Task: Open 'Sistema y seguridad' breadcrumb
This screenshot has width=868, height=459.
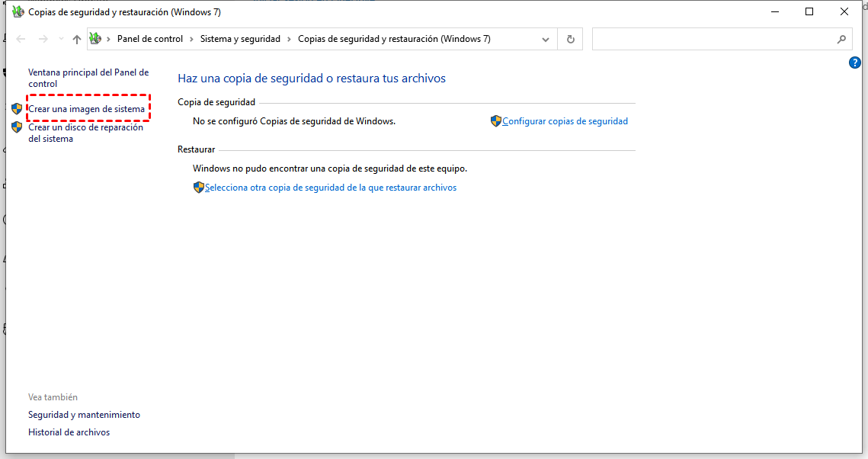Action: click(240, 39)
